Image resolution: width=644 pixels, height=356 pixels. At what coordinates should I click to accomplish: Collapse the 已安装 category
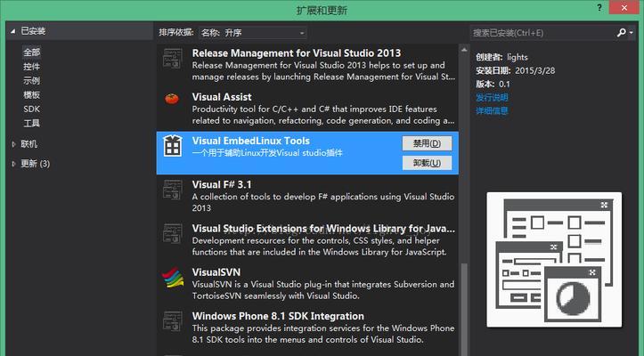click(12, 31)
